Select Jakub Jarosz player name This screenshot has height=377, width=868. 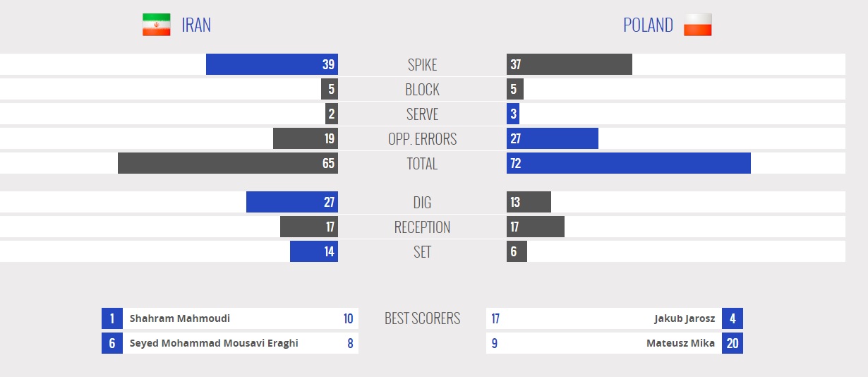click(685, 318)
